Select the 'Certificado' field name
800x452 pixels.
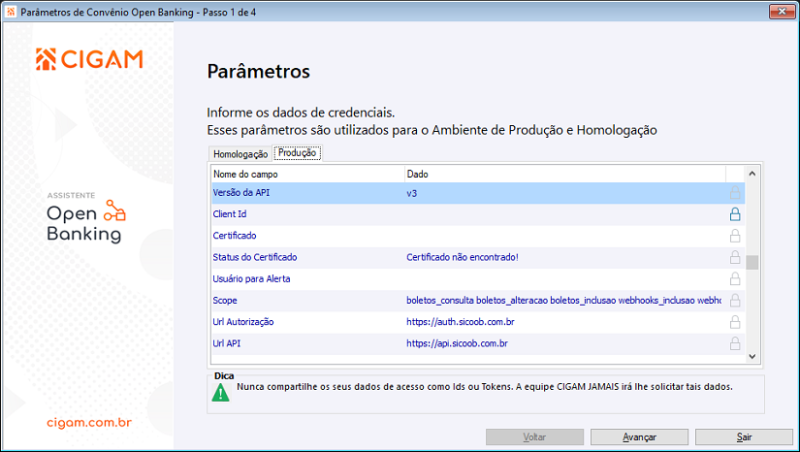click(x=235, y=236)
